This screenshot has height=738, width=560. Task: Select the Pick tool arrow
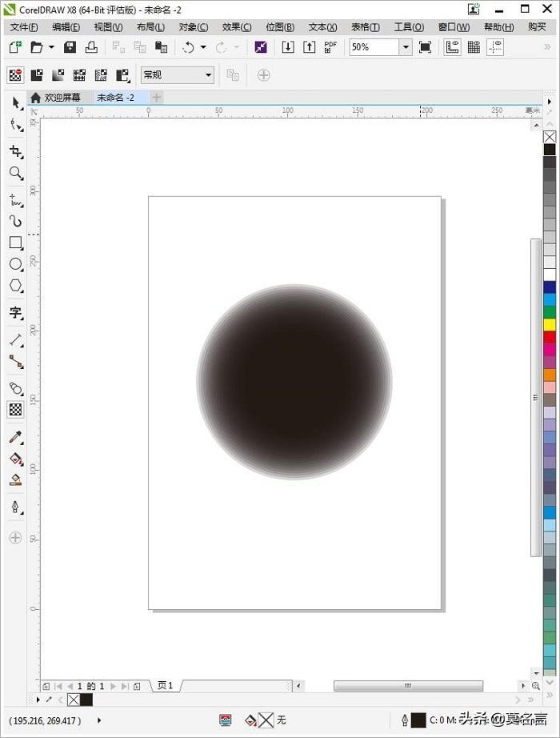click(15, 103)
